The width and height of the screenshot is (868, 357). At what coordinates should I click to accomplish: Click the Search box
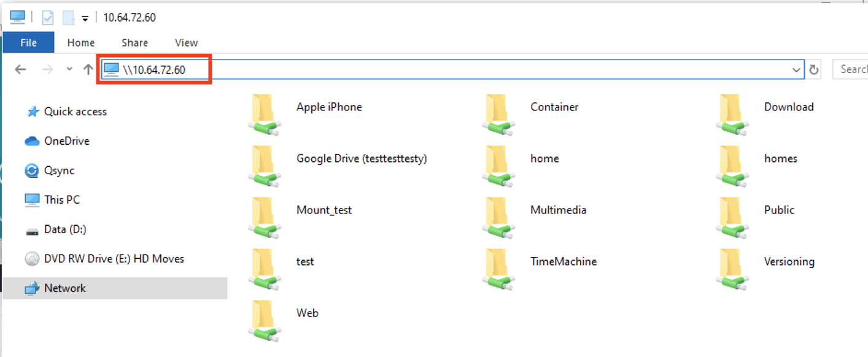point(852,69)
